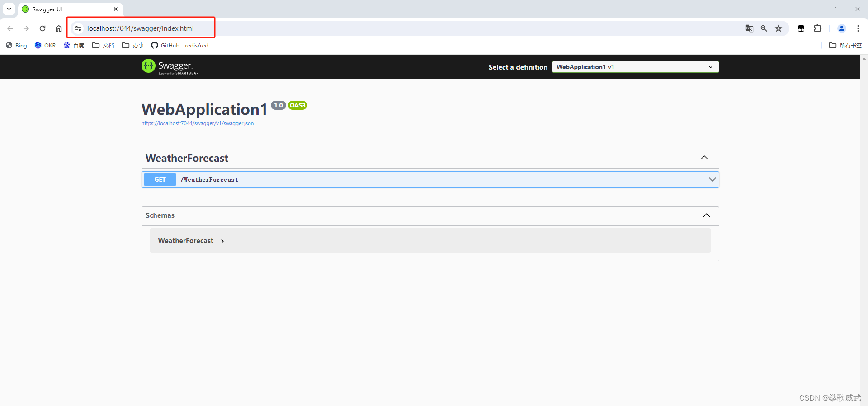Image resolution: width=868 pixels, height=406 pixels.
Task: Open the 办事 bookmark folder
Action: click(x=133, y=45)
